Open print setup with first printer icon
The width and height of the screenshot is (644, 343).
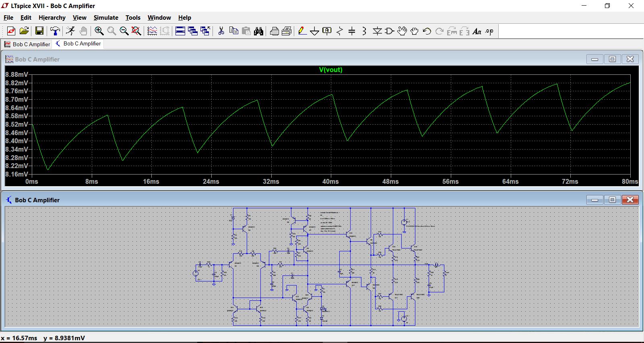point(275,31)
